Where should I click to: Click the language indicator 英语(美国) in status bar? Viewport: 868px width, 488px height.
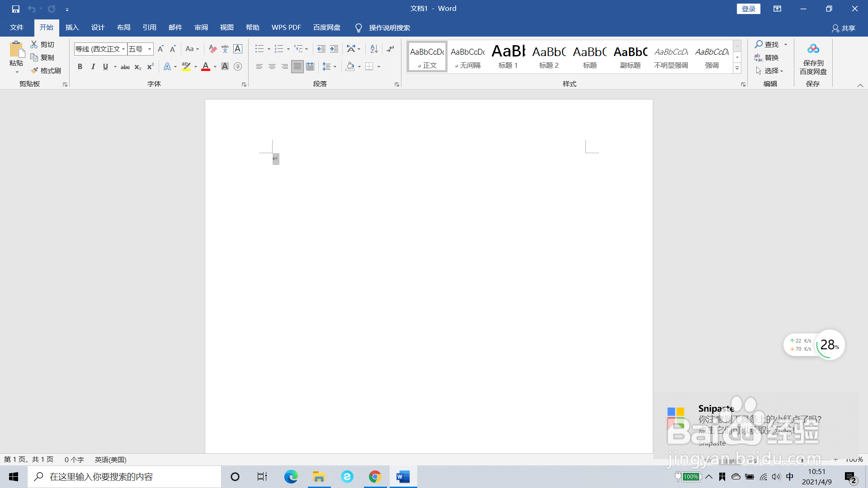click(x=110, y=460)
